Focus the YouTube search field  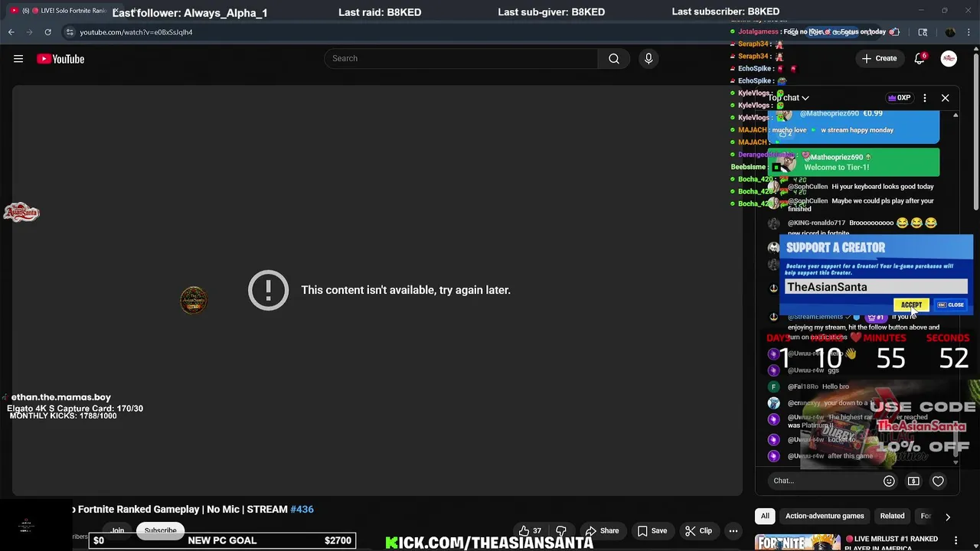pyautogui.click(x=461, y=59)
